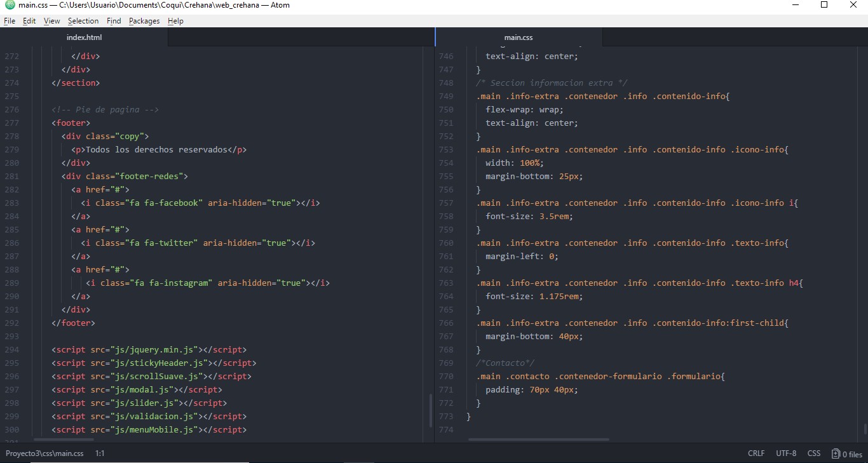Click the stickyHeader.js script line
Viewport: 868px width, 463px height.
coord(154,363)
